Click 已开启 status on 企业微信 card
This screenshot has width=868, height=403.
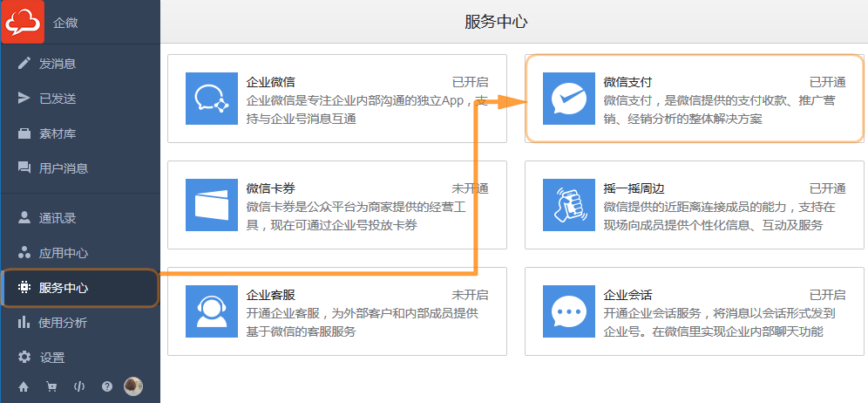[470, 82]
